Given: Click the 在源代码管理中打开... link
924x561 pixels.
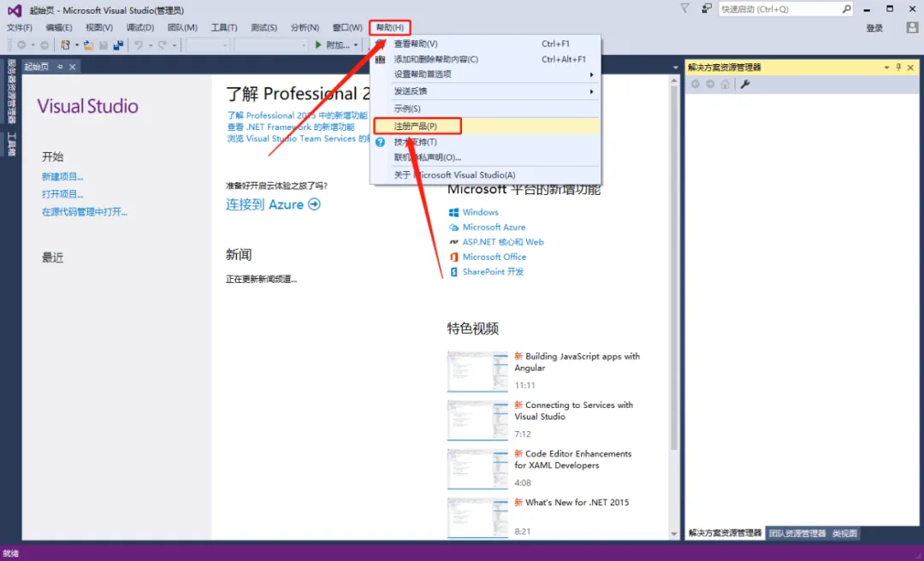Looking at the screenshot, I should (x=84, y=211).
